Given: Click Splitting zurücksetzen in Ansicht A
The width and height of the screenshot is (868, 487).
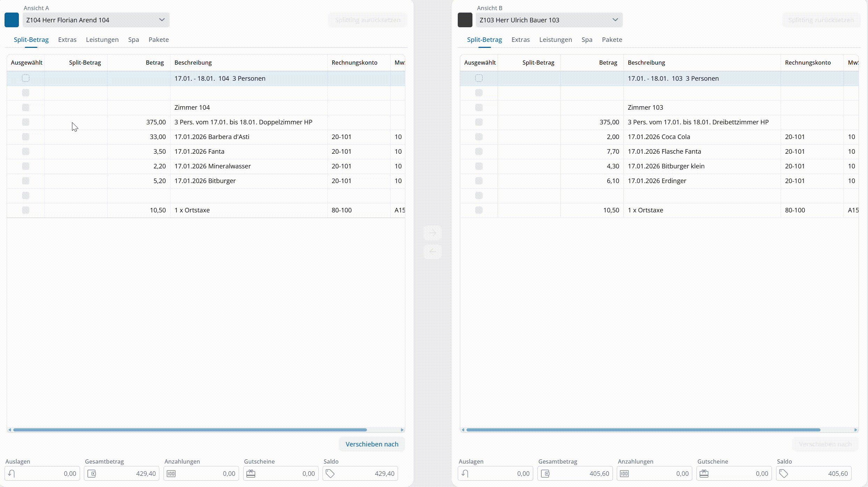Looking at the screenshot, I should 368,20.
